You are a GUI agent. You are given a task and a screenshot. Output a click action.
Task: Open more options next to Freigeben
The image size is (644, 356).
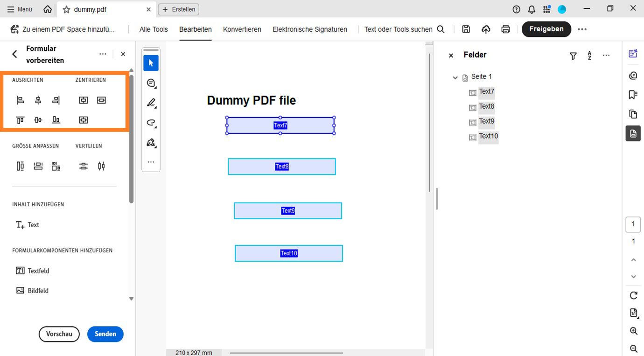[x=582, y=29]
